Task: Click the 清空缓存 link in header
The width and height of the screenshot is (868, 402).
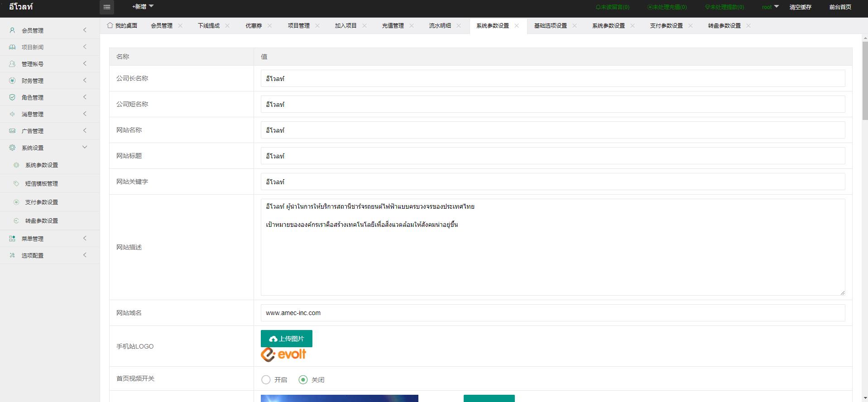Action: coord(800,7)
